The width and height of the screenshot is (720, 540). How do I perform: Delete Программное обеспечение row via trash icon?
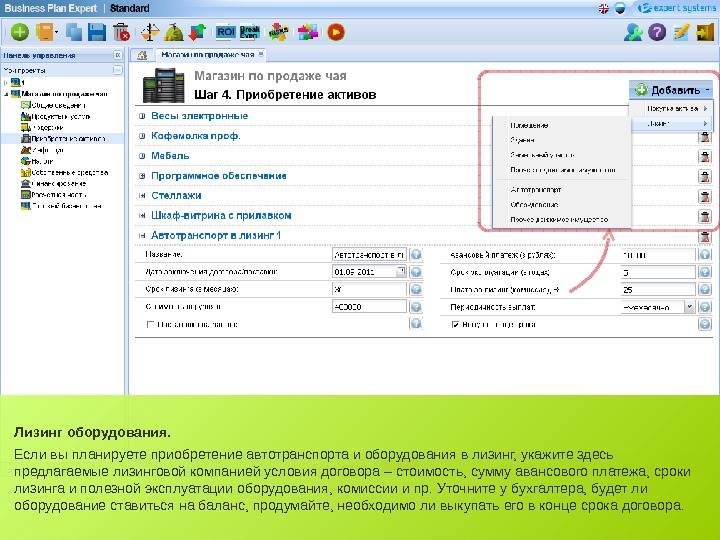click(x=704, y=176)
